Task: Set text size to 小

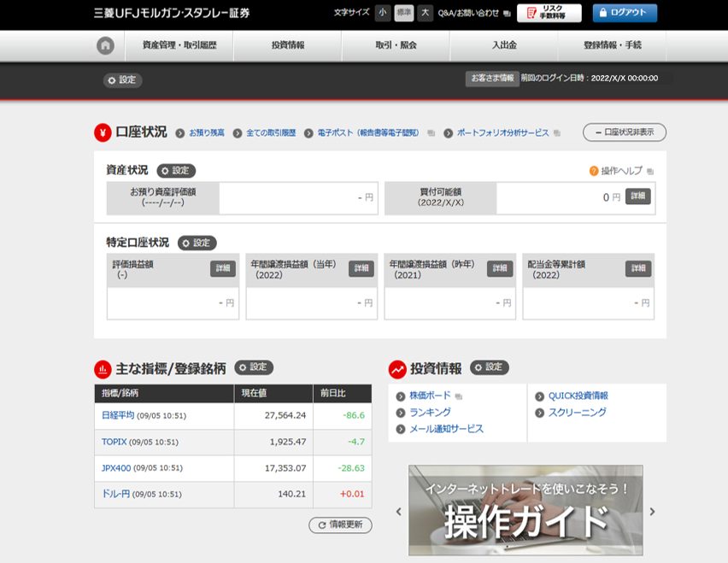Action: tap(382, 13)
